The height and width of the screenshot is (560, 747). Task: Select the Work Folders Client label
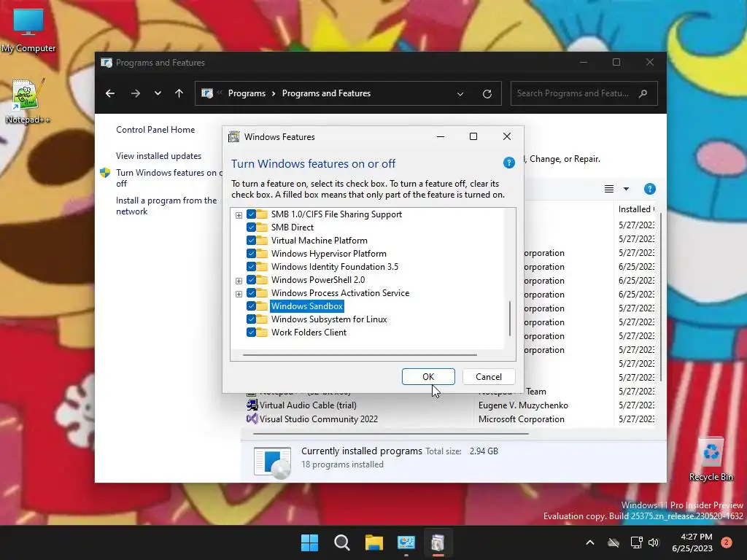point(309,332)
